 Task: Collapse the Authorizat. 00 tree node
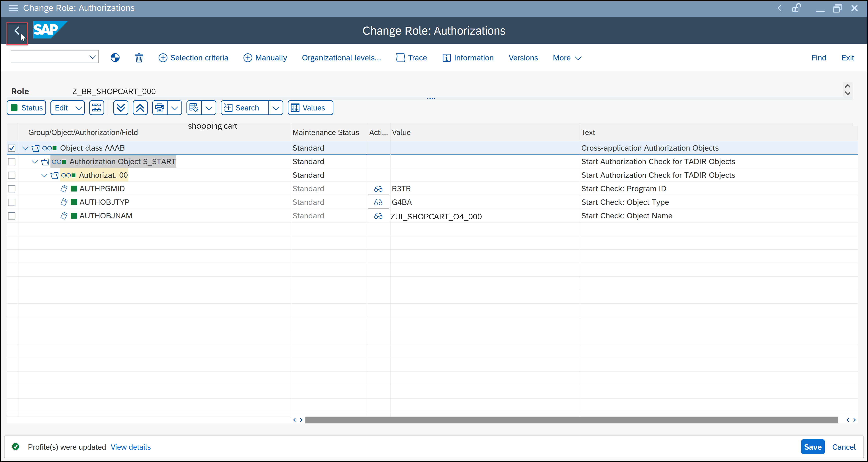[44, 175]
